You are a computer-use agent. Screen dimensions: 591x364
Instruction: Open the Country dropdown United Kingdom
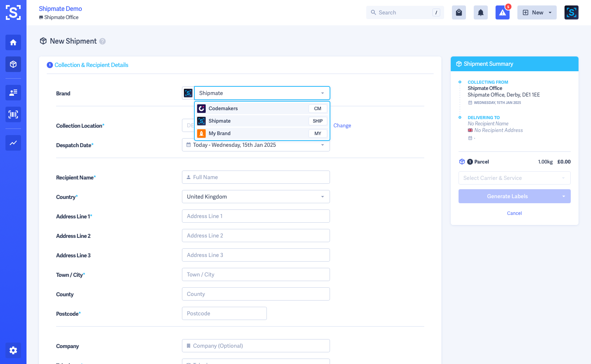point(256,197)
